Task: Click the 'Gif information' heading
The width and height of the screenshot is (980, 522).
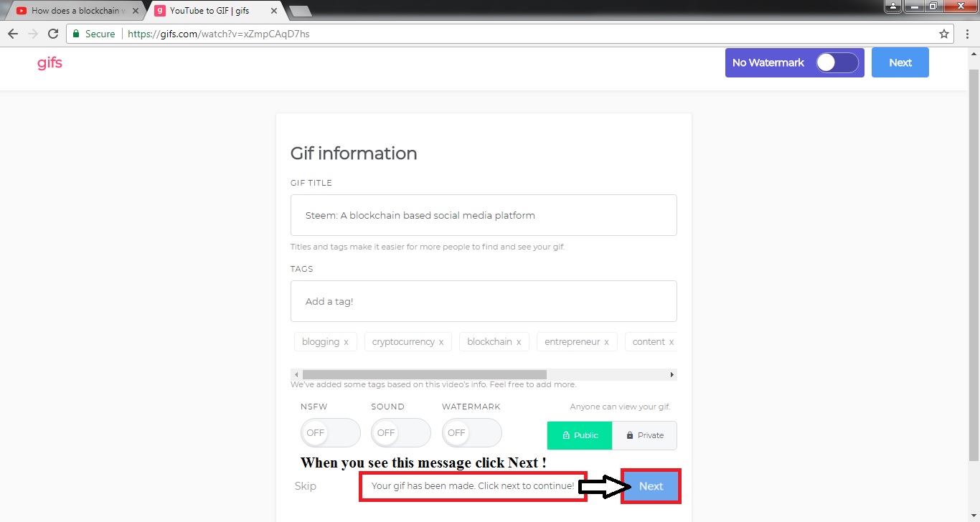Action: click(x=354, y=153)
